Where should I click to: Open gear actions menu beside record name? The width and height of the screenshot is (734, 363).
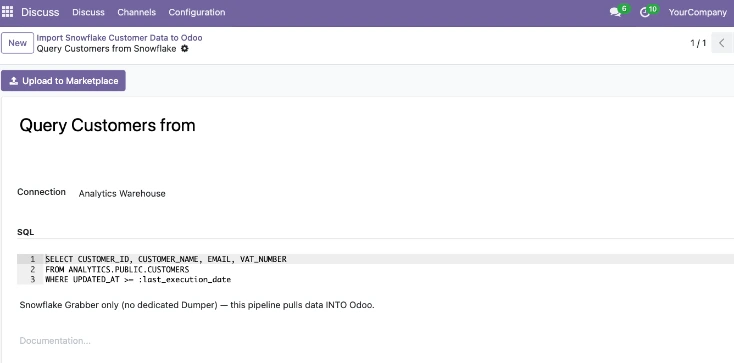click(184, 49)
